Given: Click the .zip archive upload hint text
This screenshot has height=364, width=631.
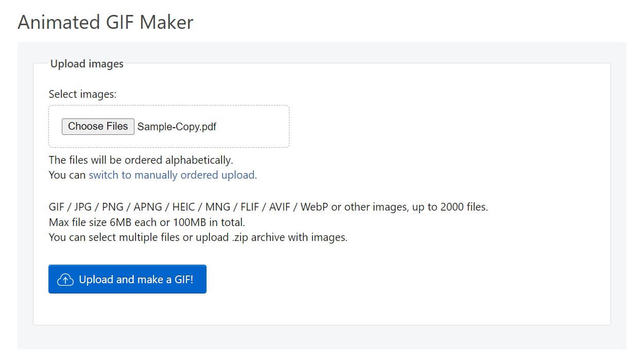Looking at the screenshot, I should pos(198,237).
